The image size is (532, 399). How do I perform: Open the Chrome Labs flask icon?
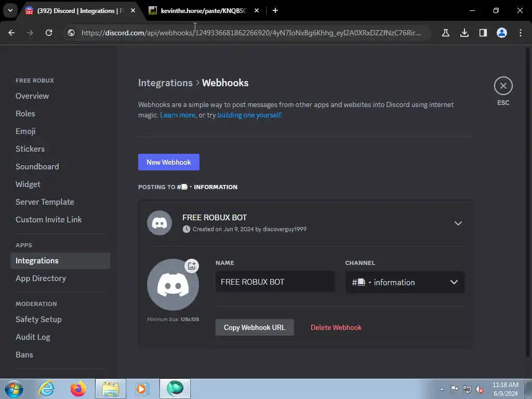pos(446,33)
